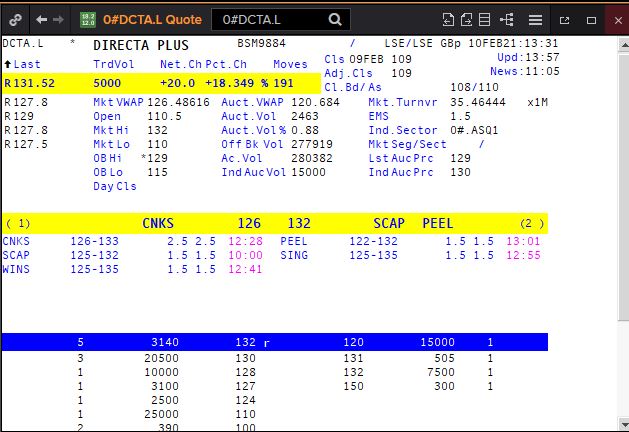Click the Moves label

290,64
